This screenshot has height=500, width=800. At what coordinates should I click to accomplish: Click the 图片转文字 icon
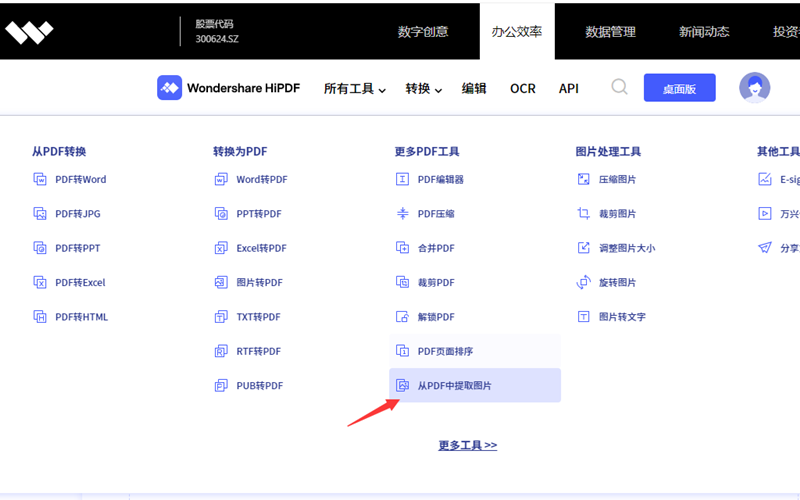click(584, 317)
